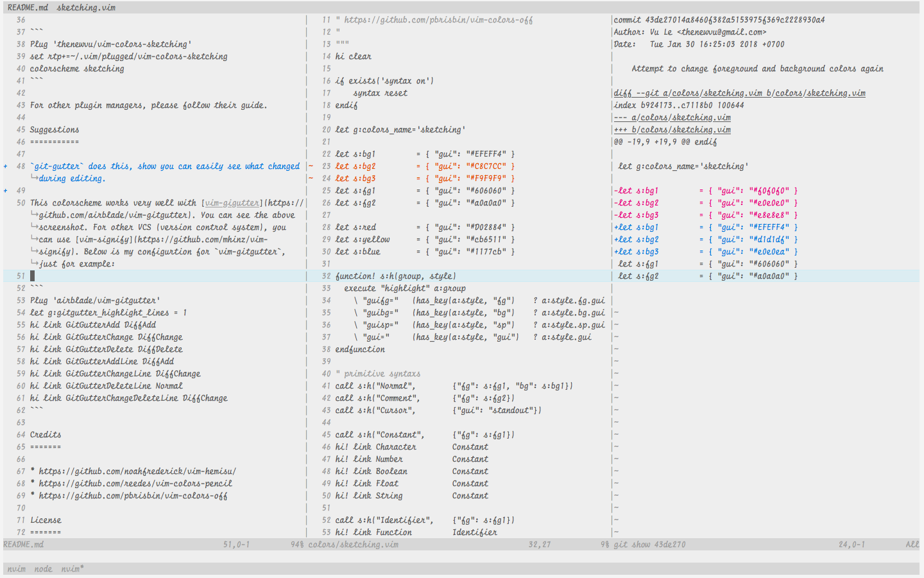Click 'hi link GitGutterAdd DiffAdd' line
The image size is (924, 578).
(93, 325)
